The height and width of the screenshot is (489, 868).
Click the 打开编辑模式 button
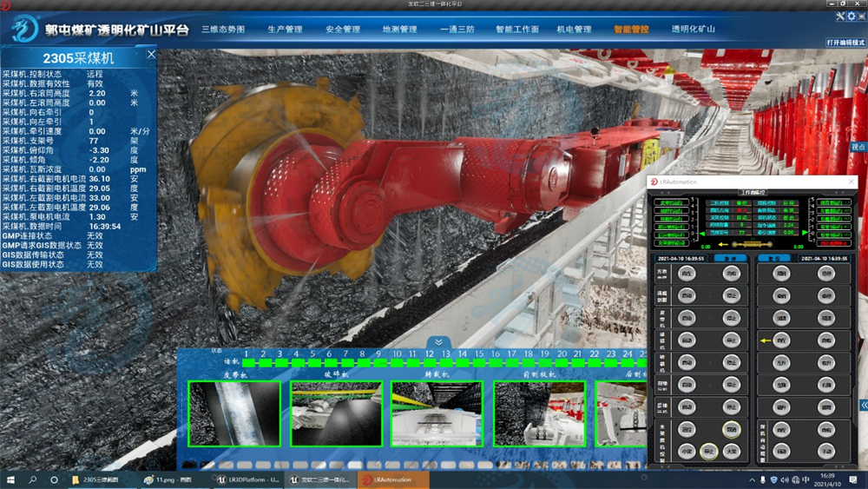[845, 43]
